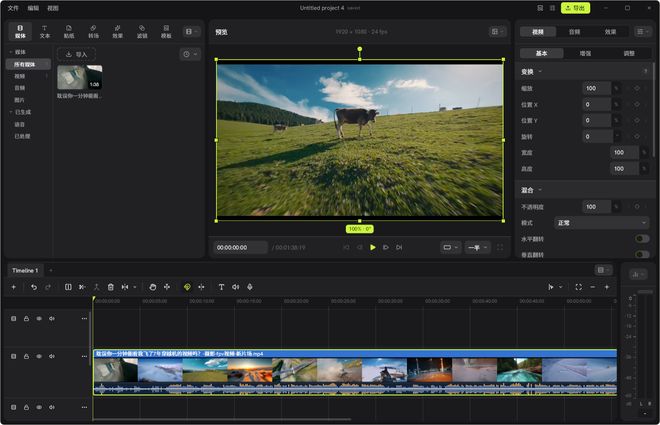Image resolution: width=660 pixels, height=425 pixels.
Task: Open the preview aspect ratio dropdown
Action: click(x=450, y=247)
